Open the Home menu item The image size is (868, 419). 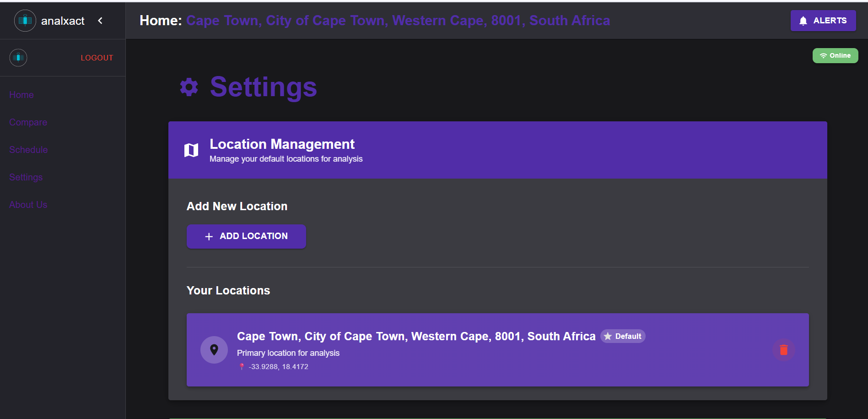point(22,95)
